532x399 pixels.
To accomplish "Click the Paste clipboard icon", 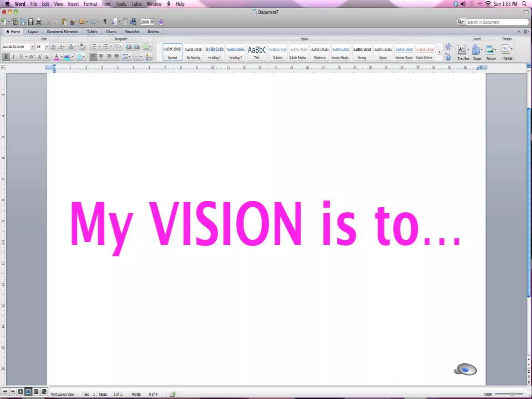I will tap(64, 22).
